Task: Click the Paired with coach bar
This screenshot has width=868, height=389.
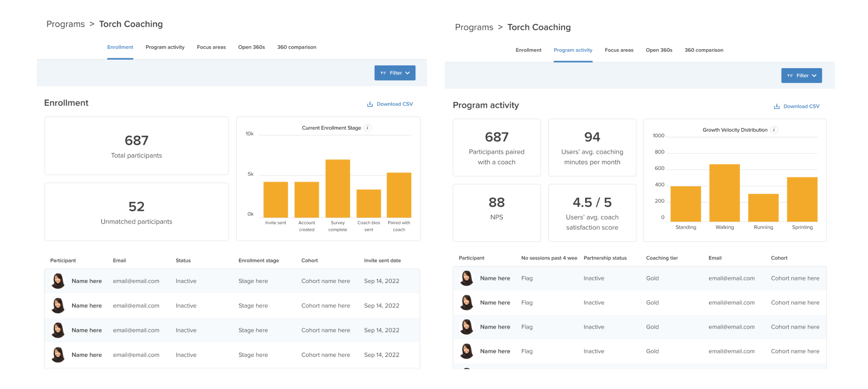Action: click(399, 195)
